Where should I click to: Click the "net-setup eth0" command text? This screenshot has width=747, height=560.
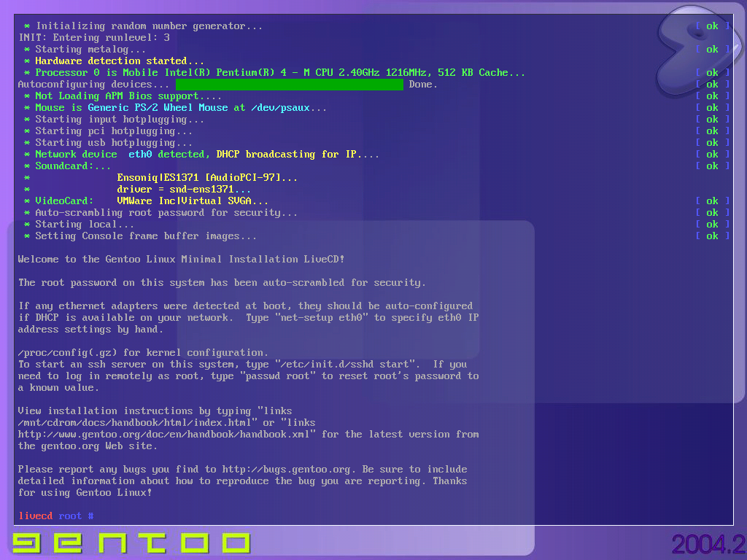pos(321,318)
